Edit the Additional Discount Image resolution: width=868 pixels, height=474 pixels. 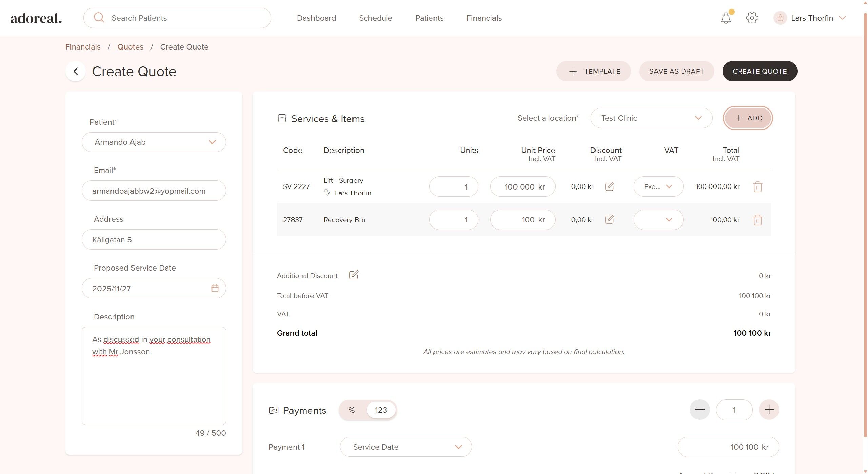354,275
